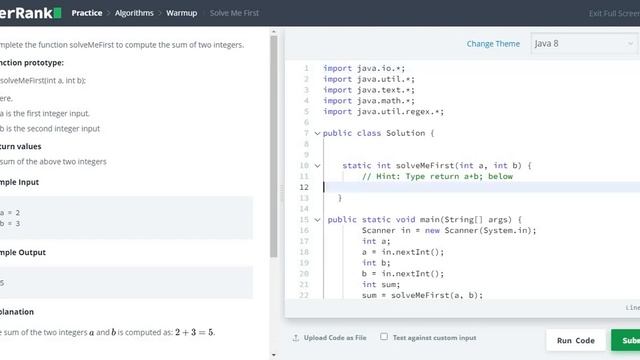Viewport: 640px width, 360px height.
Task: Click the scroll down arrow of problem panel
Action: 274,355
